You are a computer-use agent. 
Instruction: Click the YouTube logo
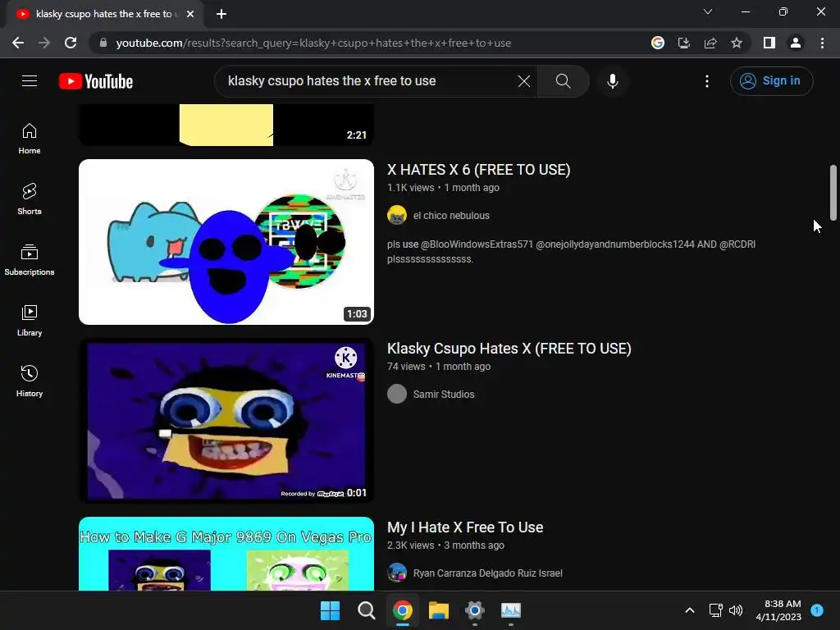click(96, 81)
